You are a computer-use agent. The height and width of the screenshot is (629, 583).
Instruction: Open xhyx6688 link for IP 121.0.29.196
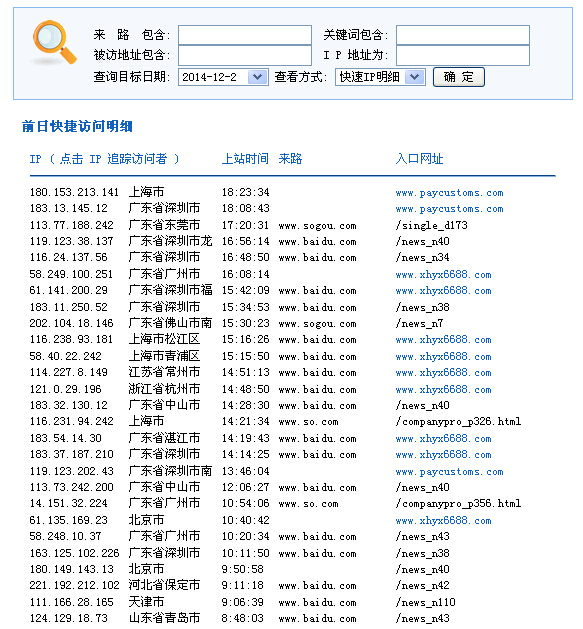(443, 390)
